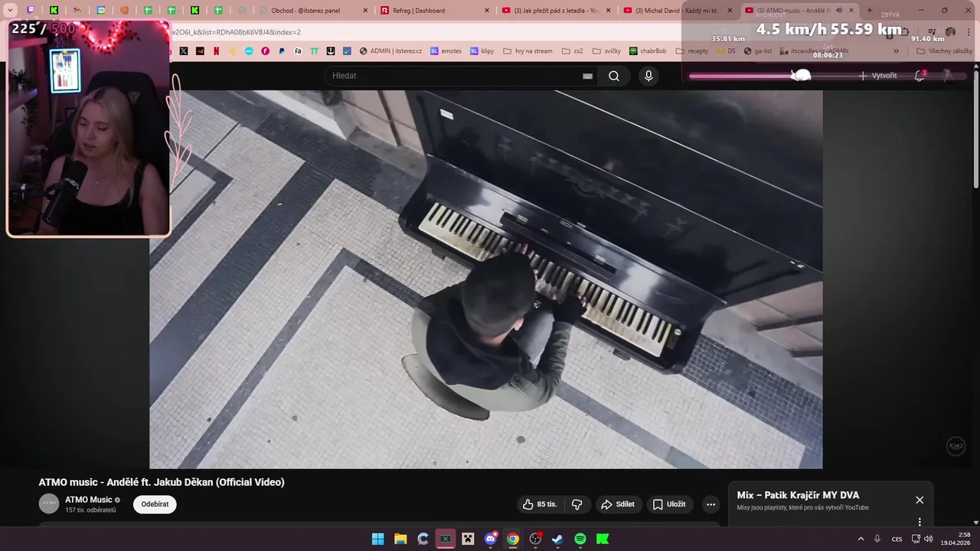Screen dimensions: 980x551
Task: Open 'chabrBob' bookmark
Action: 648,51
